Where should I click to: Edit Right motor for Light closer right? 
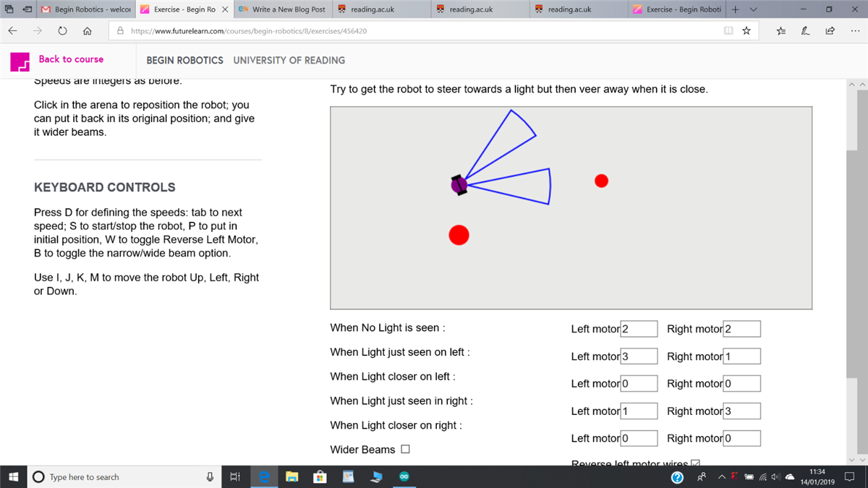(742, 438)
